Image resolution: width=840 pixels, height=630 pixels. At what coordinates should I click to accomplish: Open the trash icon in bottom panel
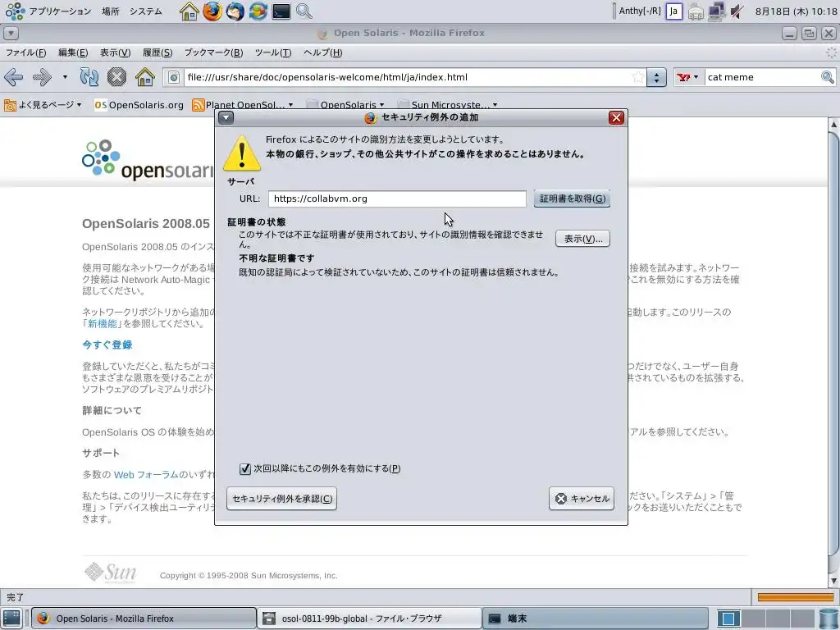[x=829, y=619]
